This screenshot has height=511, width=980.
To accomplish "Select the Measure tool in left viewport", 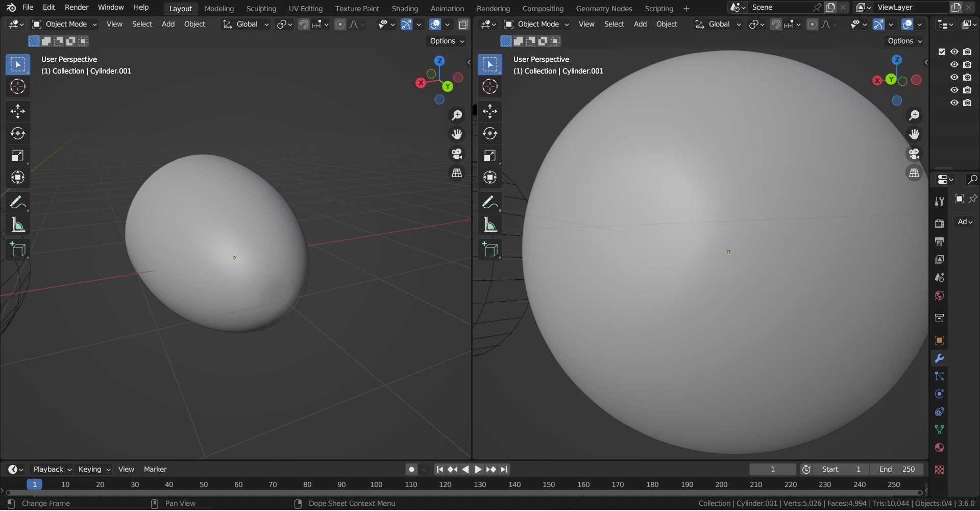I will (x=18, y=225).
